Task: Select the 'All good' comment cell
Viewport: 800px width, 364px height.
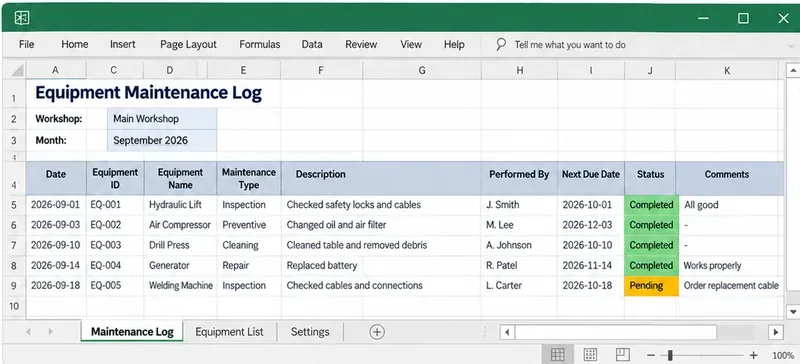Action: 731,205
